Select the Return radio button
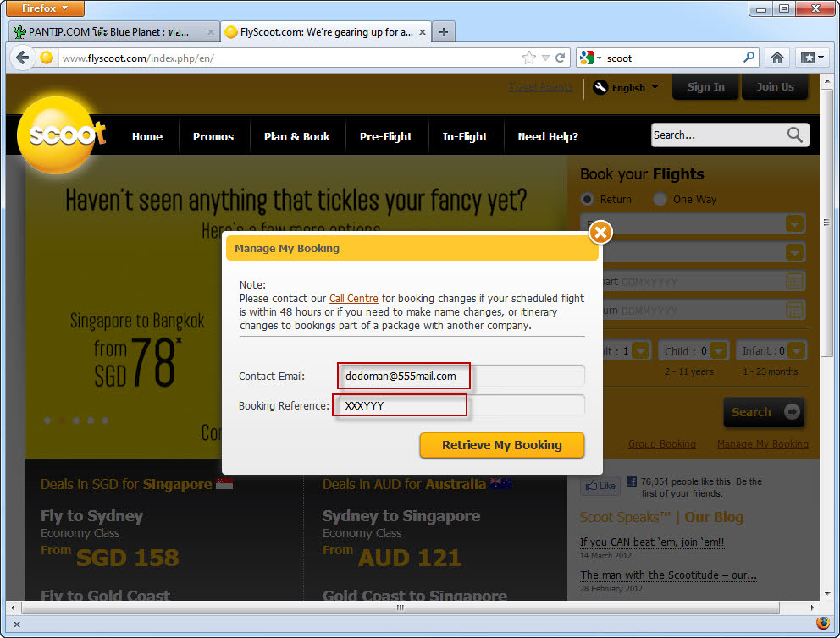This screenshot has width=840, height=638. coord(587,199)
